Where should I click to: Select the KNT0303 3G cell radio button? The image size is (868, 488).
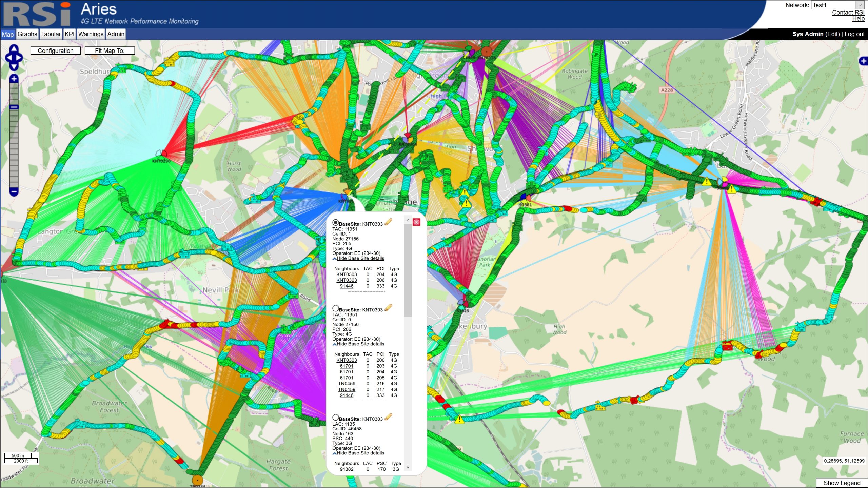click(x=335, y=418)
